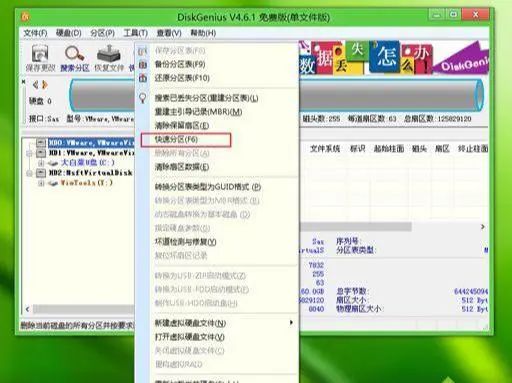Open the 工具(T) menu

[135, 33]
